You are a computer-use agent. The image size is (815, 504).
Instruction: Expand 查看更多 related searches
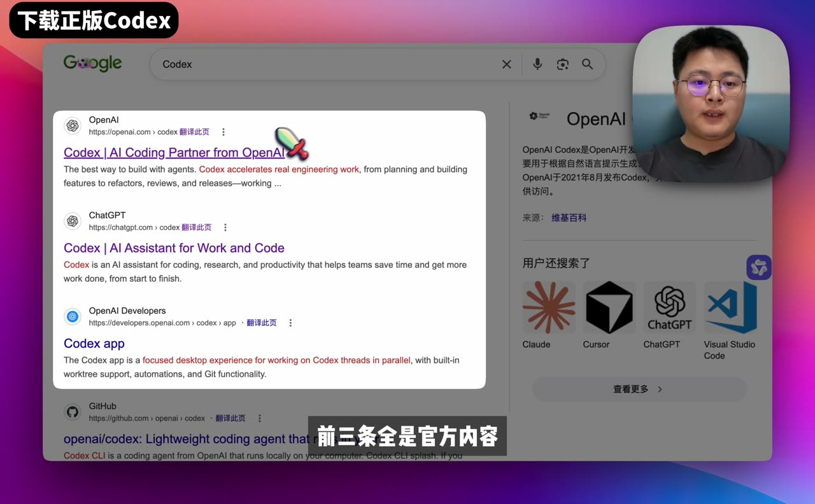tap(639, 389)
